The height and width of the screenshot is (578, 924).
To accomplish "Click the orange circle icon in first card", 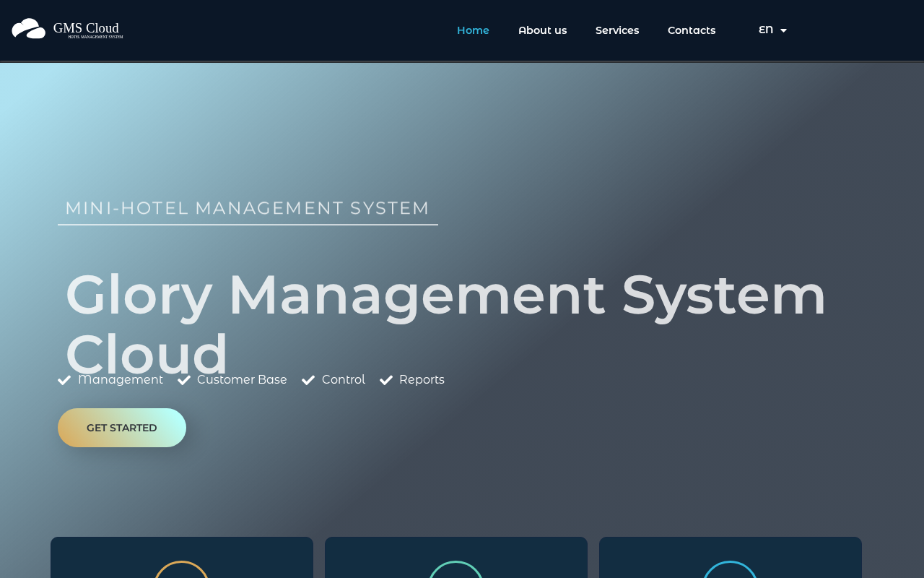I will click(182, 569).
